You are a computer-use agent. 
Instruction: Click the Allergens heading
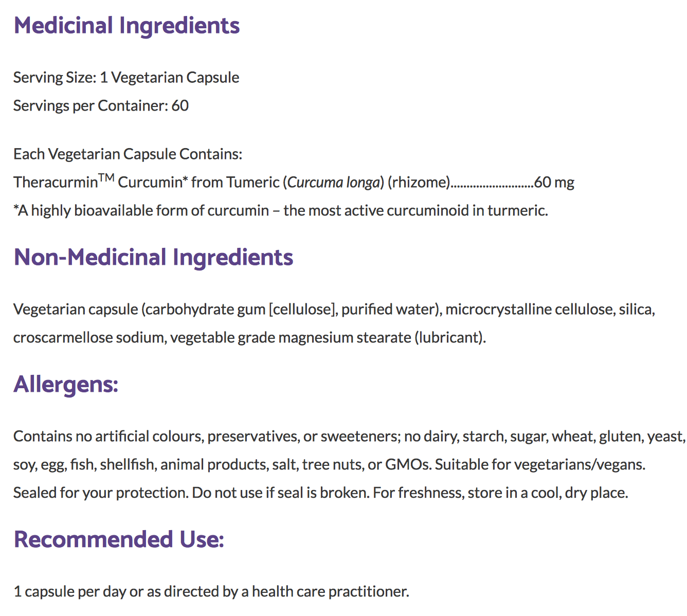66,385
